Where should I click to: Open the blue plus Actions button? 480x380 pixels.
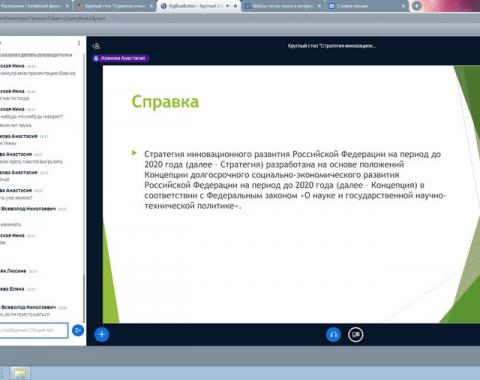click(x=102, y=334)
